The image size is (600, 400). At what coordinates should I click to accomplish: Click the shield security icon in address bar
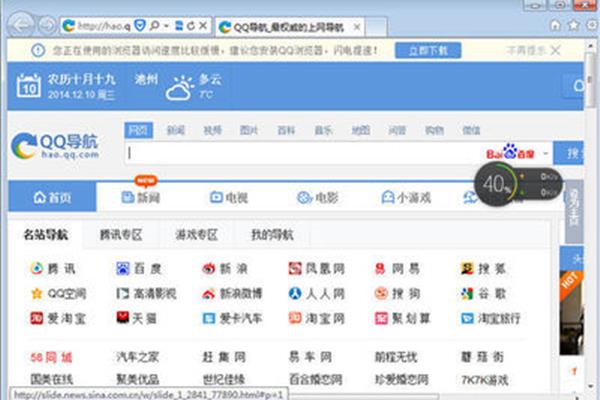point(140,26)
